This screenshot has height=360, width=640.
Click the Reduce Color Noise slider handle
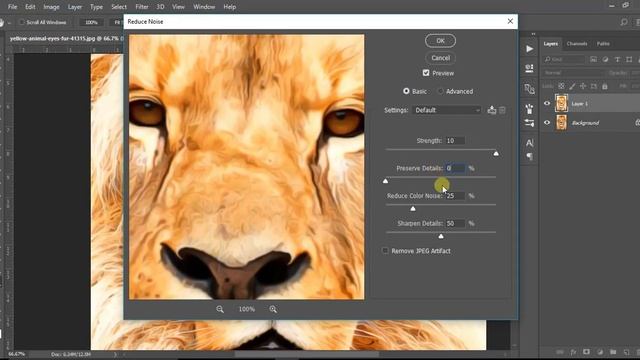(x=413, y=209)
